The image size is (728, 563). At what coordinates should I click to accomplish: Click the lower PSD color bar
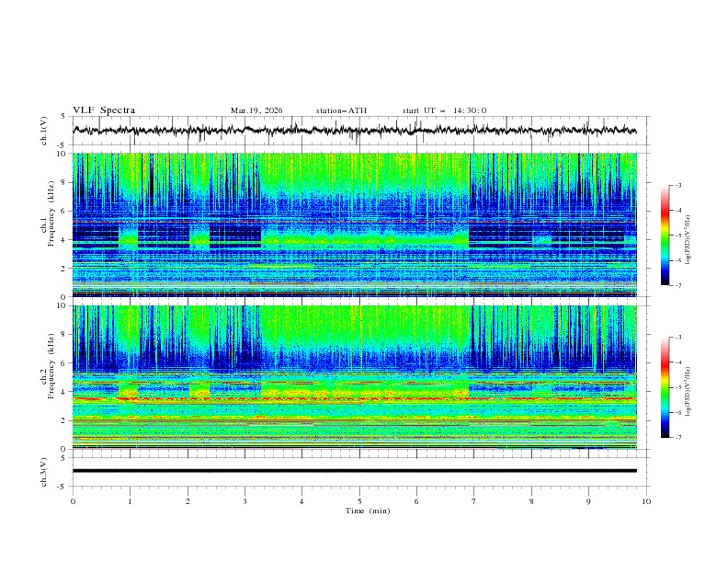coord(665,387)
